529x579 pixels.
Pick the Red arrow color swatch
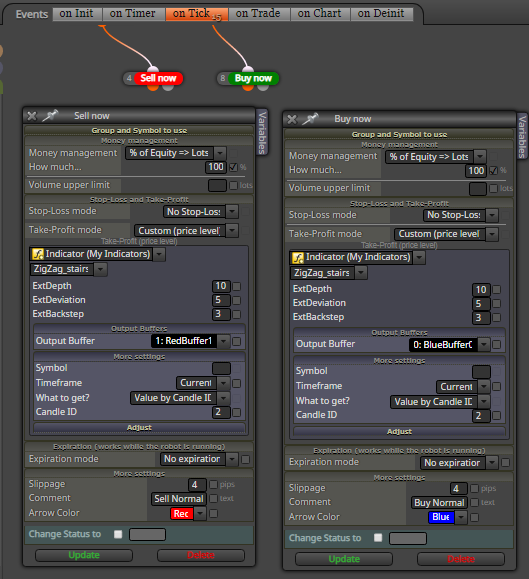click(182, 514)
